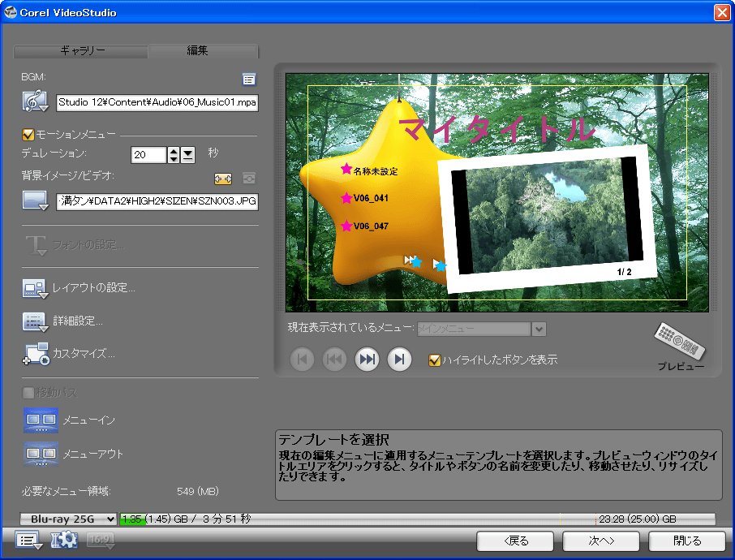Click the disc capacity usage bar
This screenshot has width=735, height=560.
click(417, 519)
